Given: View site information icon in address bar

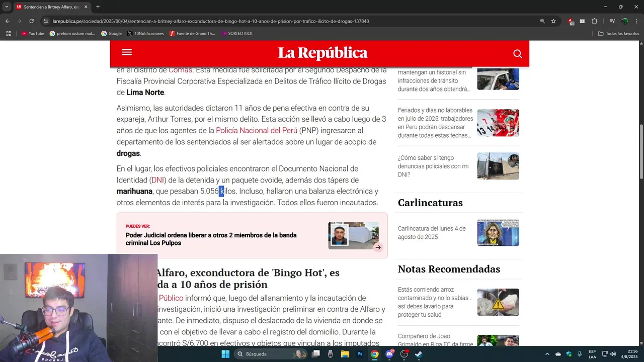Looking at the screenshot, I should [x=46, y=21].
